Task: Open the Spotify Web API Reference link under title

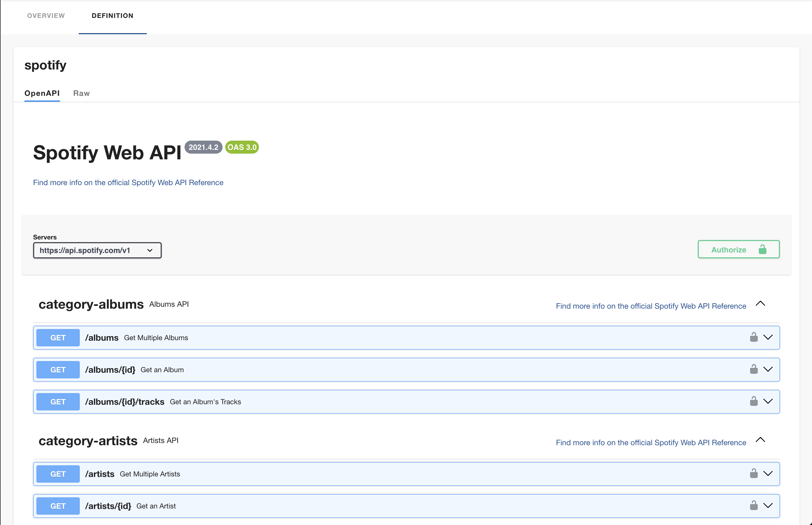Action: [x=128, y=183]
